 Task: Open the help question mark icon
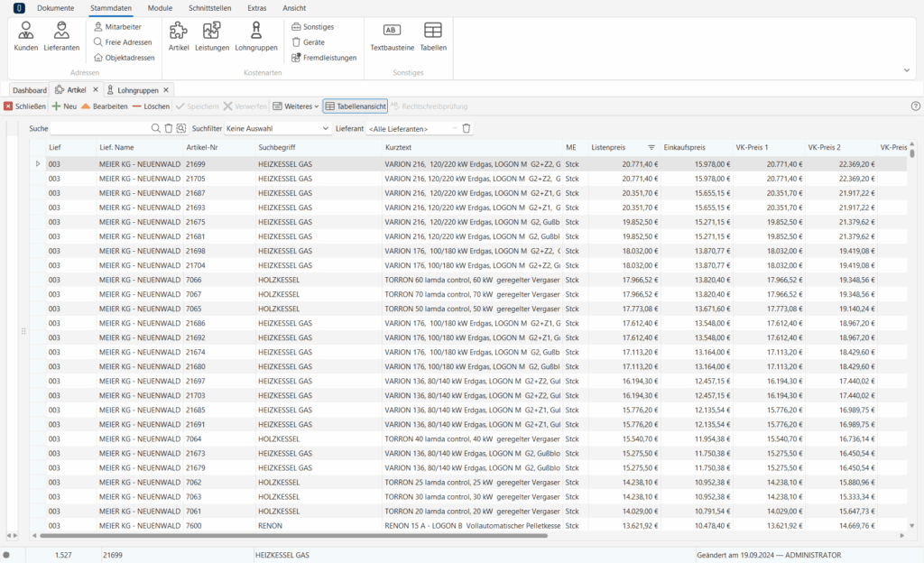(915, 106)
